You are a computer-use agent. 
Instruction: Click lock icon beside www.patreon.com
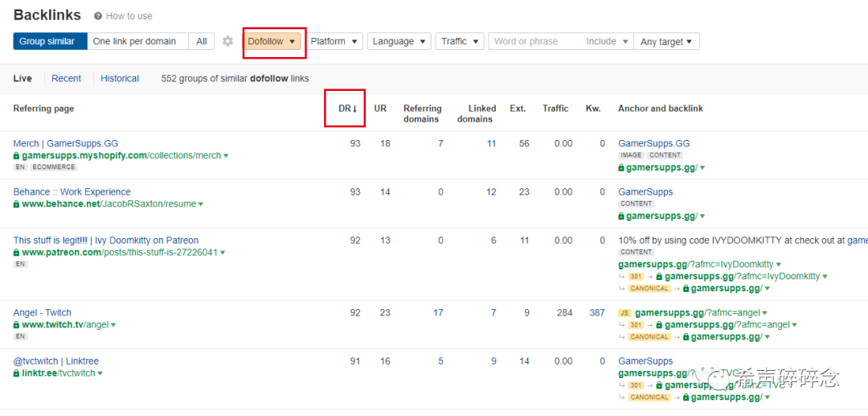(17, 252)
